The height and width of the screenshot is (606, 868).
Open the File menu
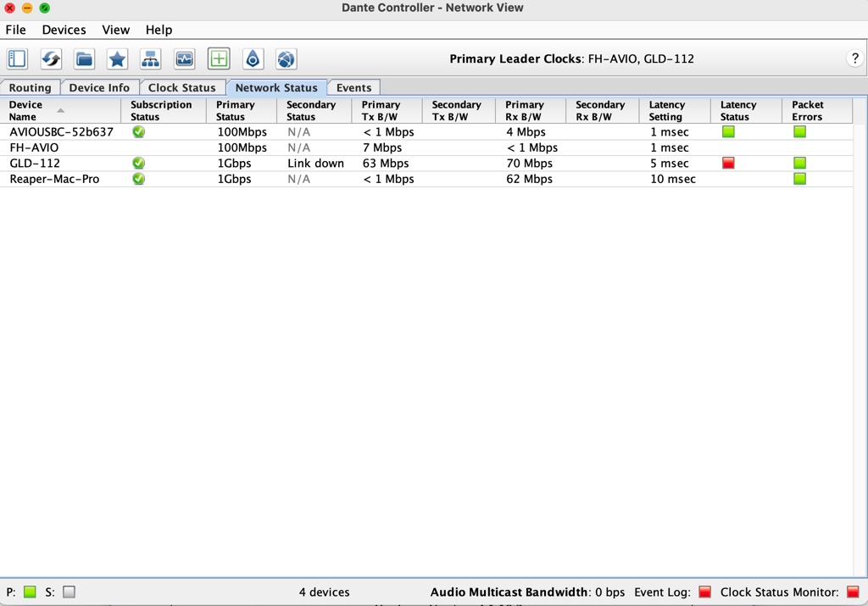coord(15,30)
